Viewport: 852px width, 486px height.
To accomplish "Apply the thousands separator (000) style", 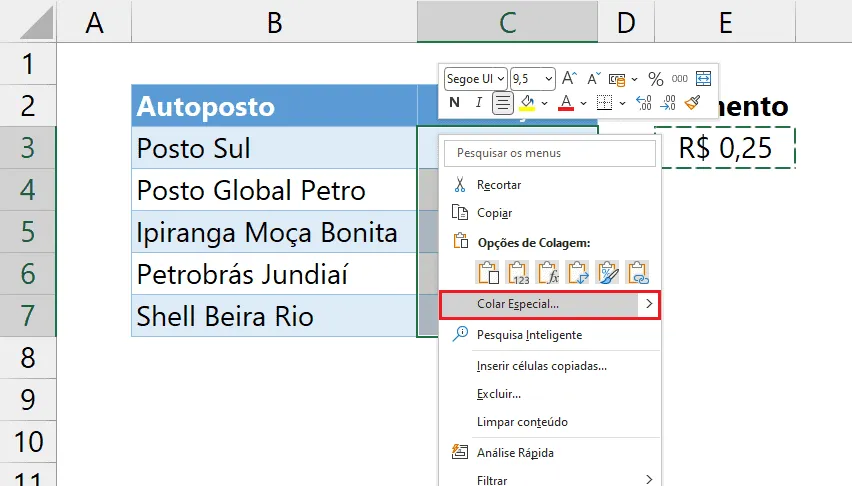I will coord(679,79).
